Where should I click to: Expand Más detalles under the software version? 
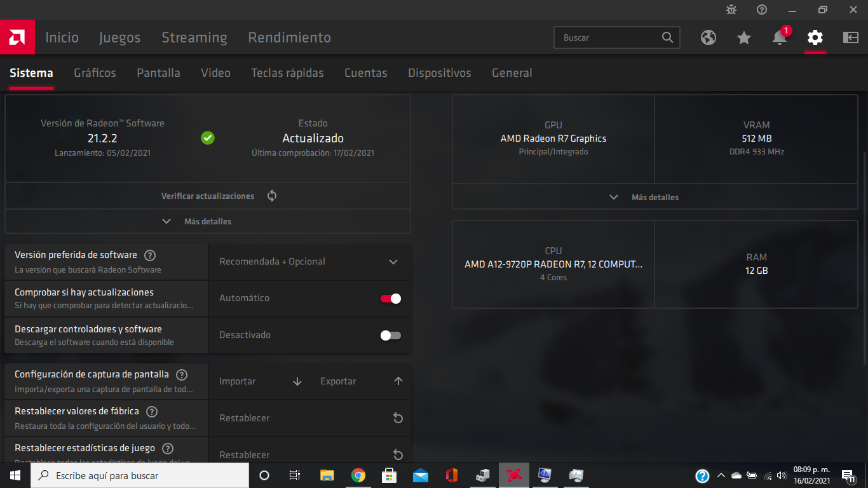click(208, 221)
